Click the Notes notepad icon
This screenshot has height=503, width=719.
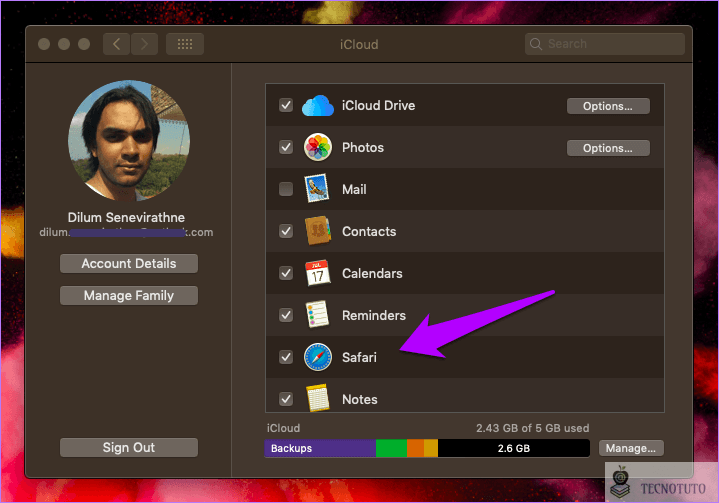[x=318, y=398]
